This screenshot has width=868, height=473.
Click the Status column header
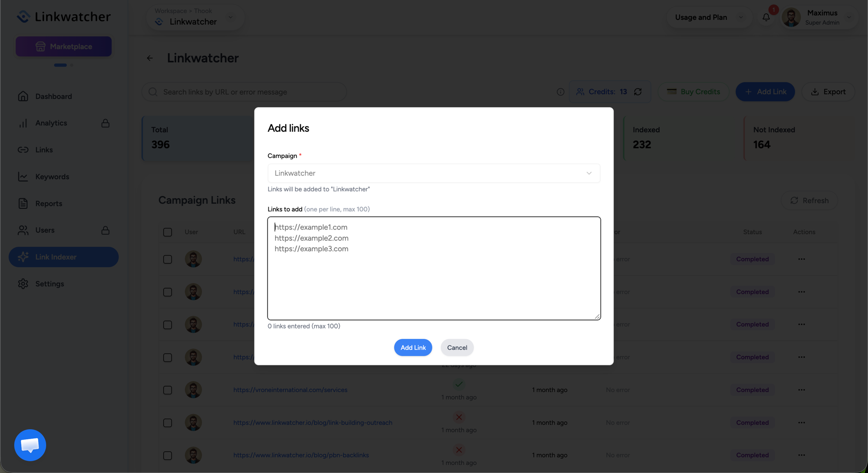[x=752, y=232]
